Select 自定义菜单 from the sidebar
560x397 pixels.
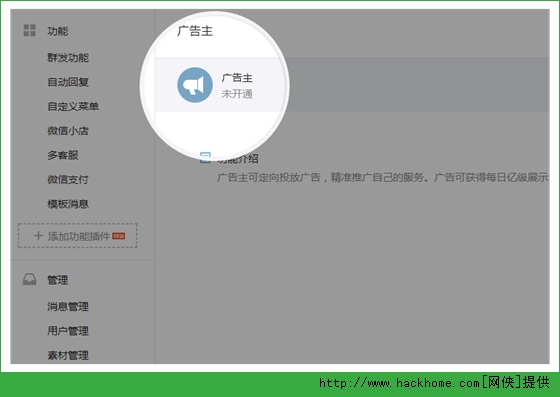point(73,106)
